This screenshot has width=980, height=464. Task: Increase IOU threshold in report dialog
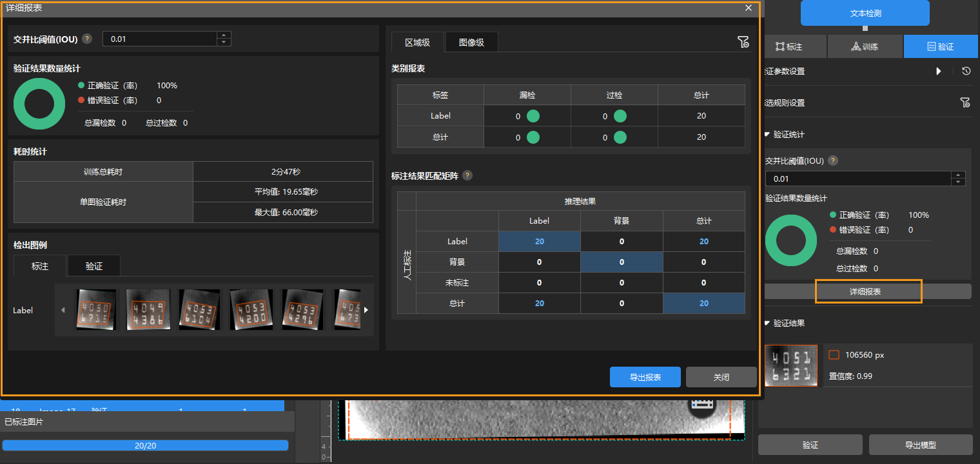[x=224, y=35]
